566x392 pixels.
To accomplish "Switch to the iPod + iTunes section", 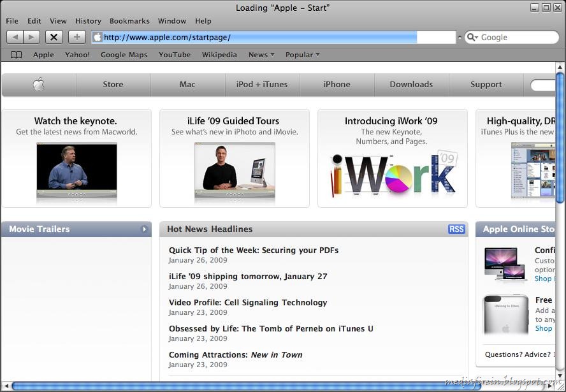I will click(262, 84).
